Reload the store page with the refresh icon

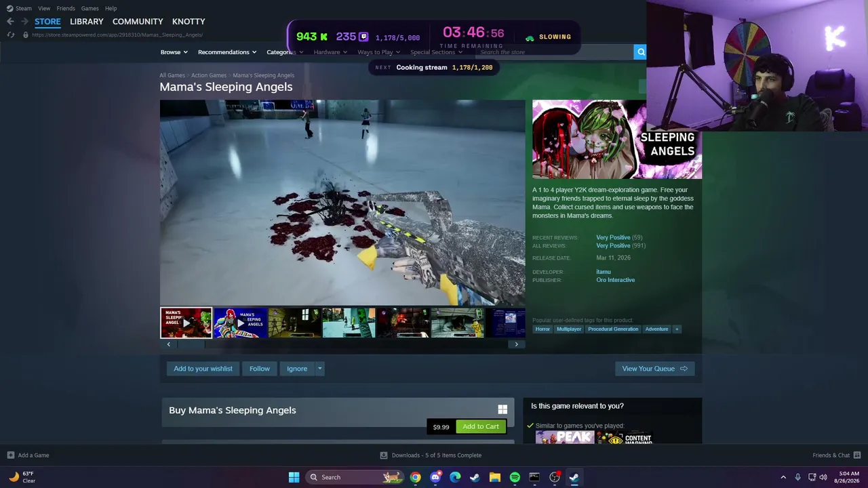(x=10, y=35)
